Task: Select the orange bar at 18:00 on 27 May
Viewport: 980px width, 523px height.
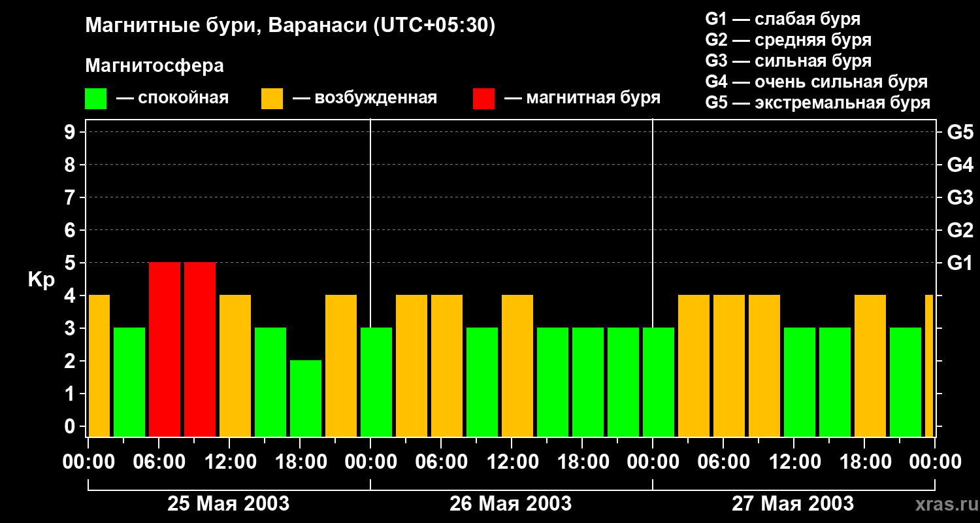Action: click(870, 365)
